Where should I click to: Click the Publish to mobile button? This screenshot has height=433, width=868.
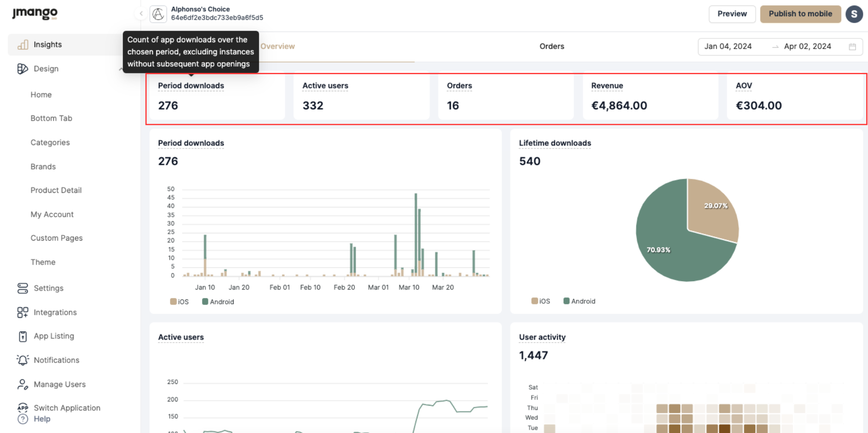[800, 14]
